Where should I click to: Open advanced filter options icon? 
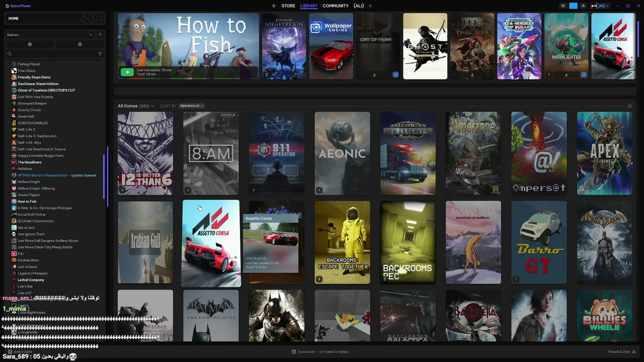tap(100, 54)
